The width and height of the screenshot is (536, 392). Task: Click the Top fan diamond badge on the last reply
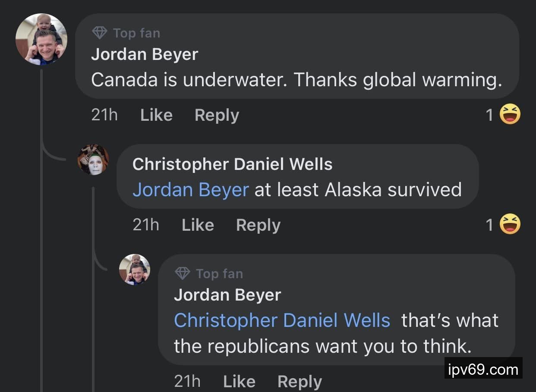click(x=183, y=273)
